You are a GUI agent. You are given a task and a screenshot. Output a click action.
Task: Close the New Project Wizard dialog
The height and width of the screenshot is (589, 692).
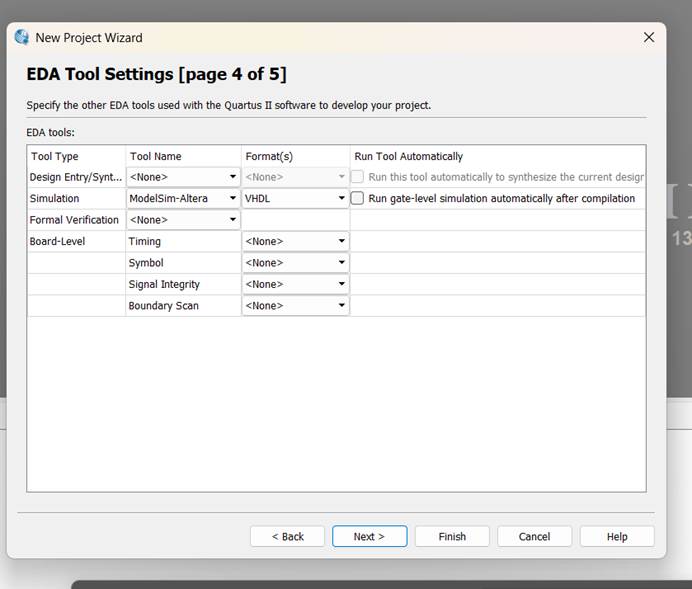pos(648,37)
